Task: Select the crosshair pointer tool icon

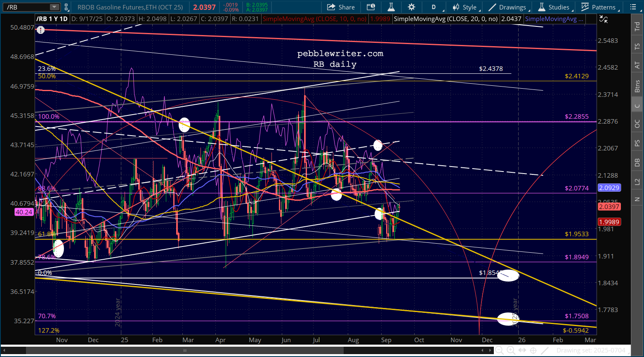Action: [x=533, y=350]
